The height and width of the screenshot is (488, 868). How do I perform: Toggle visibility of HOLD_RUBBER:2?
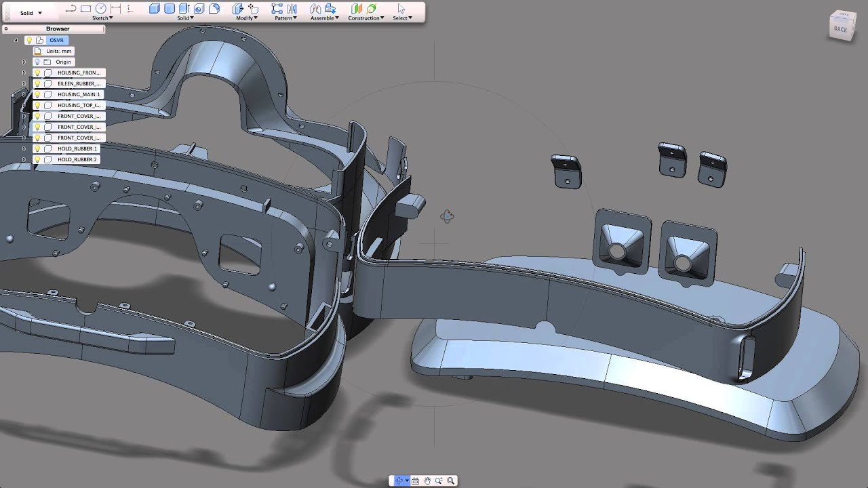point(38,159)
